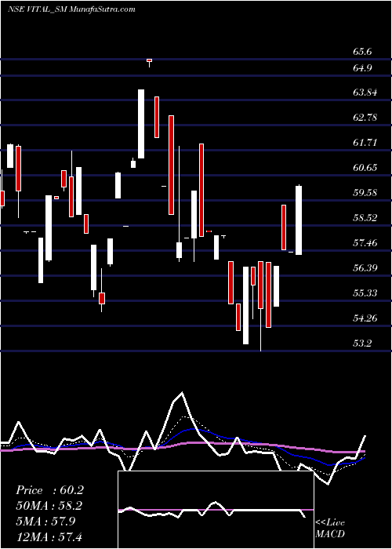Select the 59.58 price level label
The height and width of the screenshot is (549, 392).
[365, 193]
